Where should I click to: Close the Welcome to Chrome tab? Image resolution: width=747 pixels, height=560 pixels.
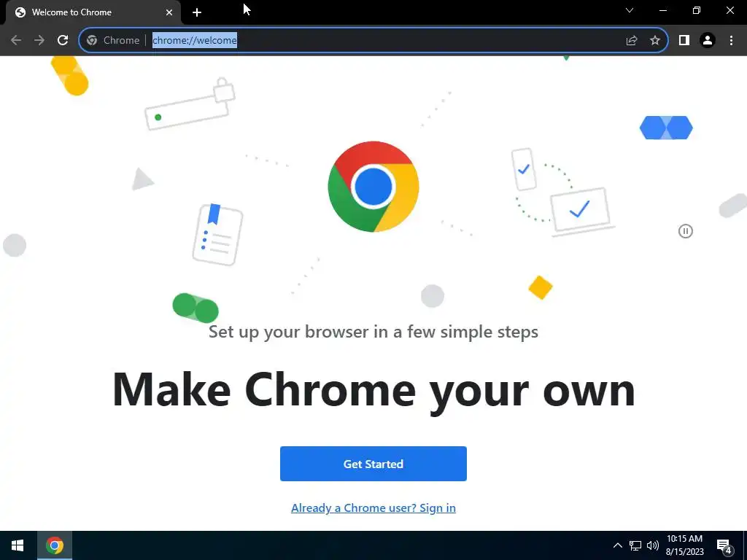169,12
